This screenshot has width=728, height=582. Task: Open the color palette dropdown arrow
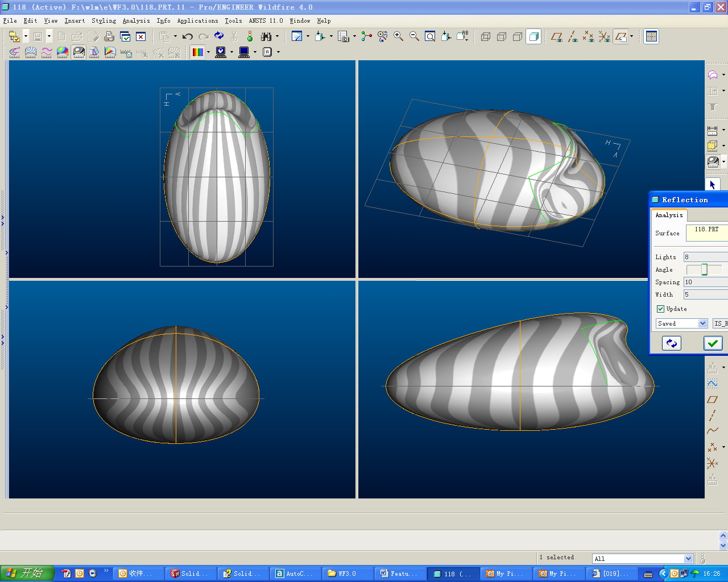pyautogui.click(x=208, y=52)
